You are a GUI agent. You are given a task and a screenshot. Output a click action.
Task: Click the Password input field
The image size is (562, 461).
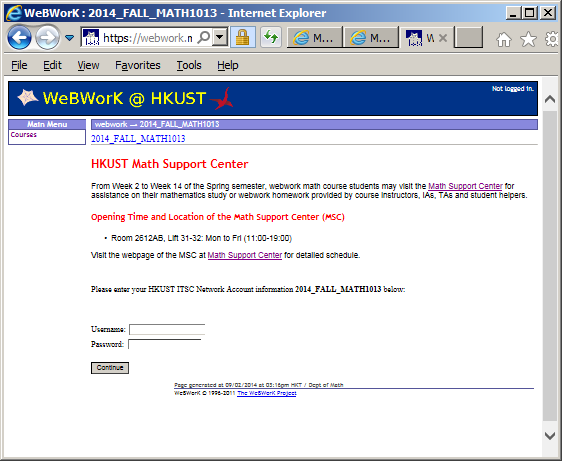coord(165,344)
